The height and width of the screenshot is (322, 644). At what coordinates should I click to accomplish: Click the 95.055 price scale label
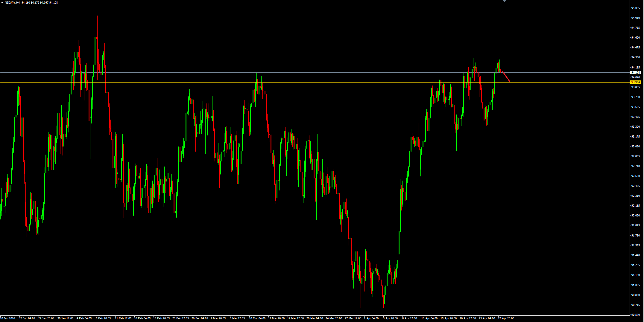click(x=636, y=8)
